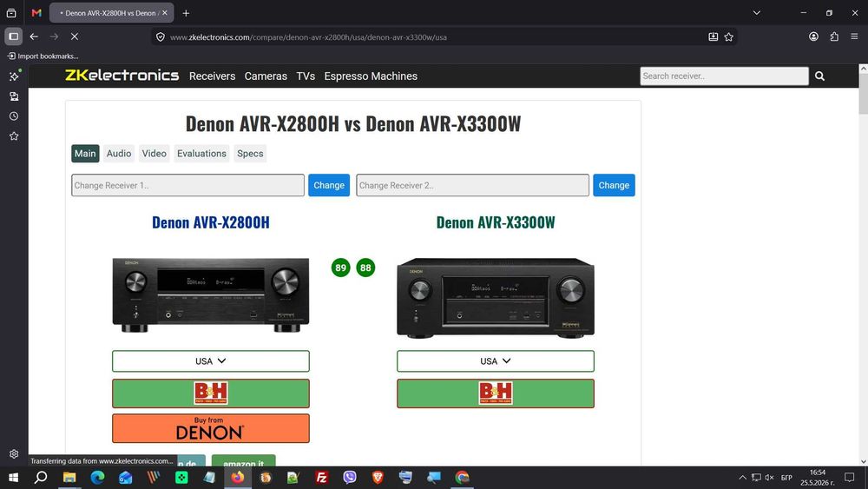Open the AI chatbot sidebar sparkle icon

[14, 76]
